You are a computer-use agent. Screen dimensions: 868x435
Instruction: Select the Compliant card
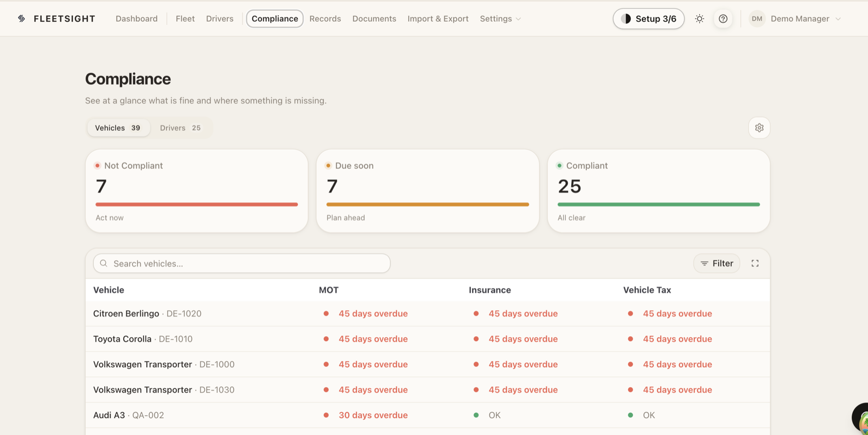point(659,191)
